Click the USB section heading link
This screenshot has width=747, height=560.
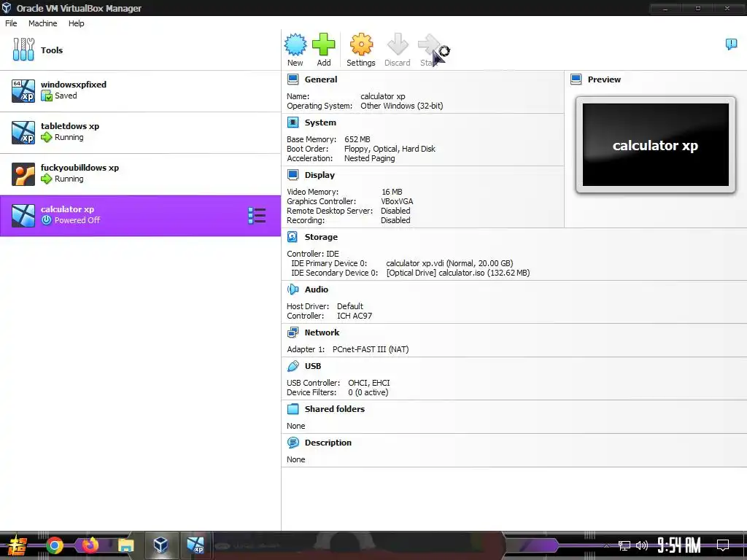tap(313, 366)
